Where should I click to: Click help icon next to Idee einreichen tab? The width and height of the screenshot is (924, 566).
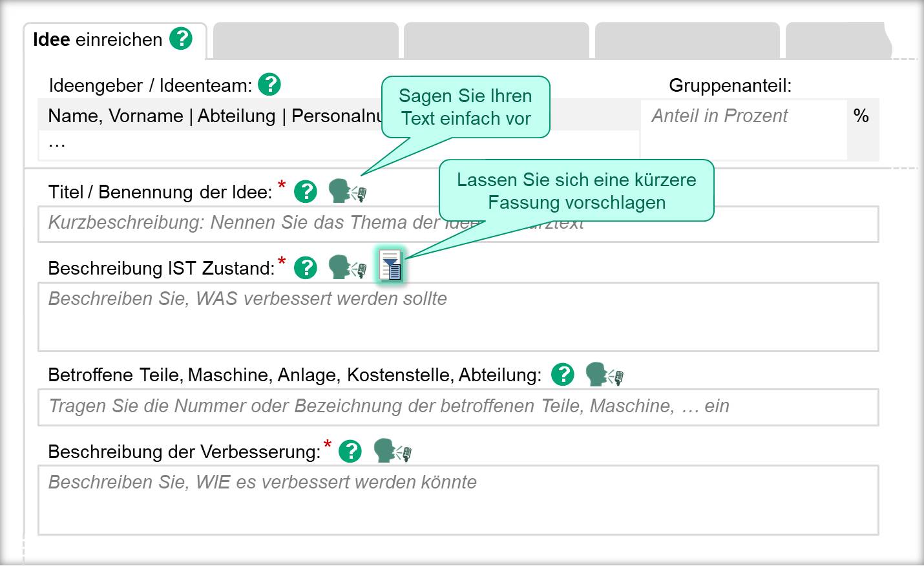[181, 39]
